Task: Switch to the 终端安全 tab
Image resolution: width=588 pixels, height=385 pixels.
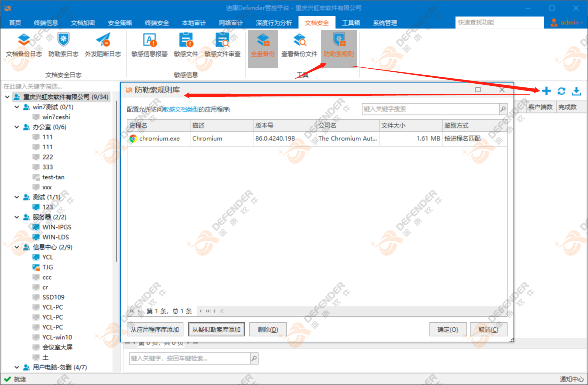Action: pos(157,23)
